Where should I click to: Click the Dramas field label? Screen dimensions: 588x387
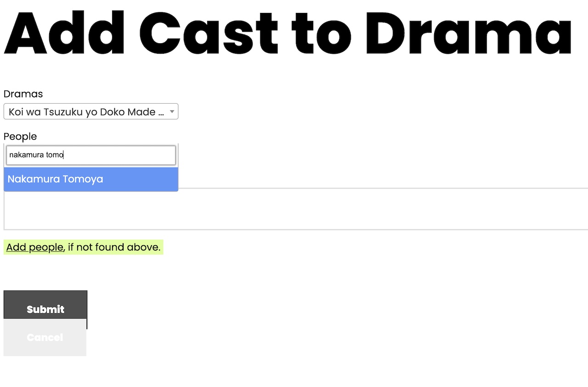click(23, 94)
